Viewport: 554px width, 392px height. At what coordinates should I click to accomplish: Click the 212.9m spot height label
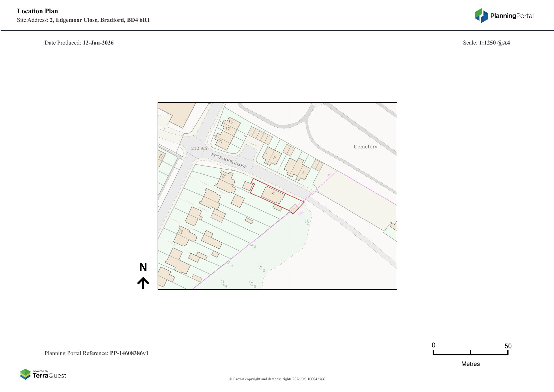(x=199, y=148)
